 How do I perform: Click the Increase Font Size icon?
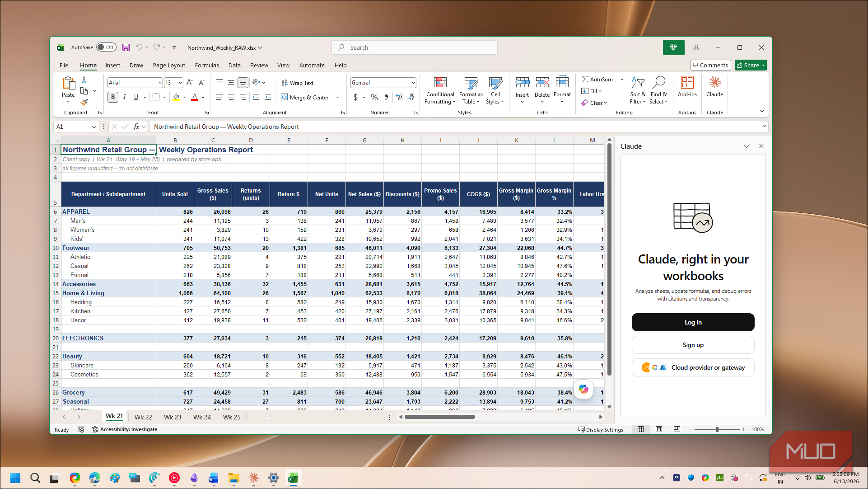190,83
